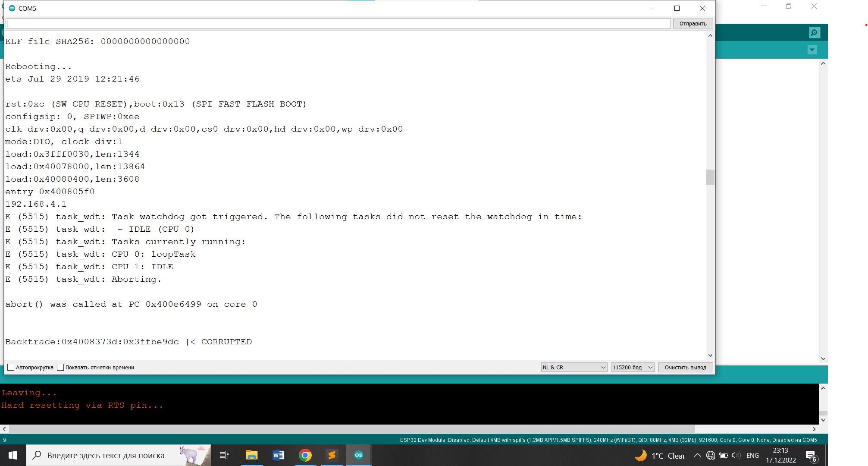Open Sublime Text from the taskbar
Viewport: 868px width, 466px height.
pyautogui.click(x=332, y=455)
